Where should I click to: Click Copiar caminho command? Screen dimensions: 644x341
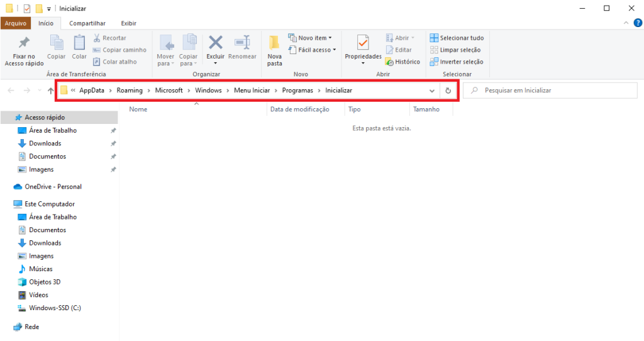click(119, 50)
